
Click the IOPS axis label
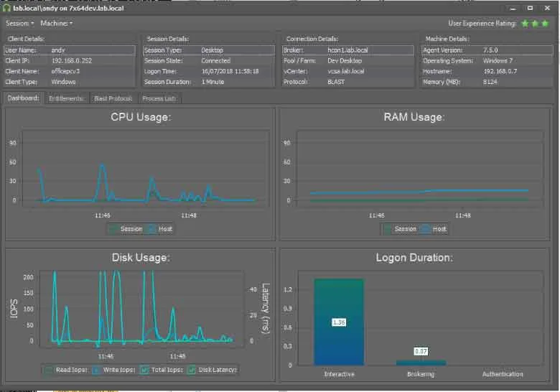point(14,309)
